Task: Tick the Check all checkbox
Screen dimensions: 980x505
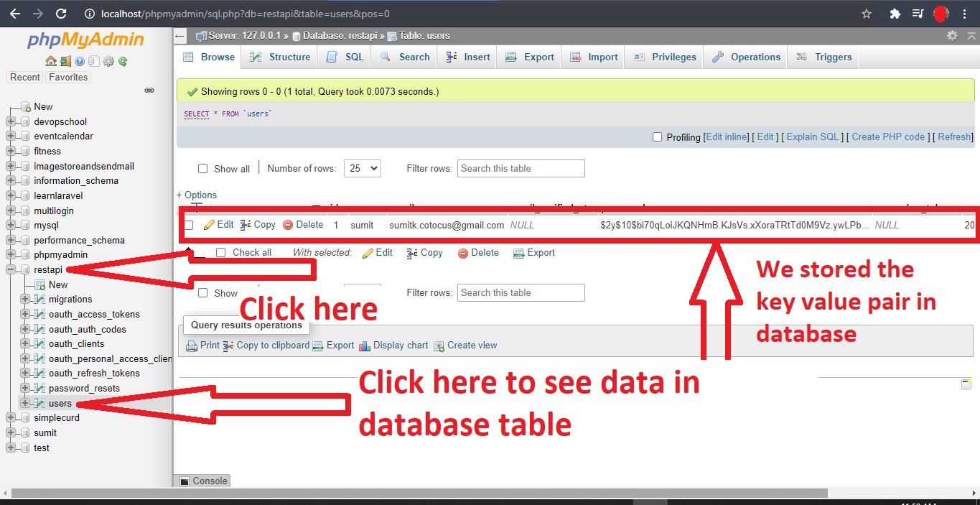Action: click(221, 253)
